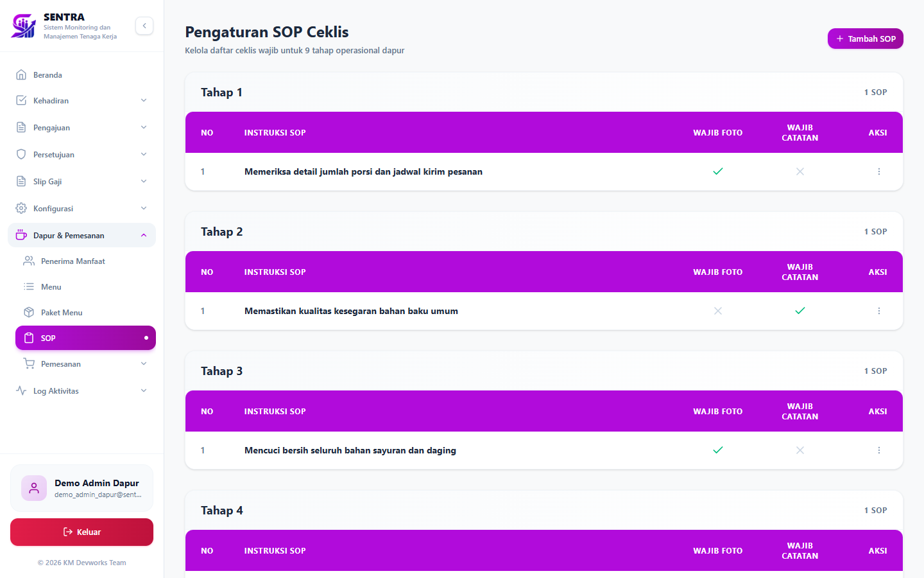The image size is (924, 578).
Task: Collapse sidebar with the arrow button
Action: point(144,26)
